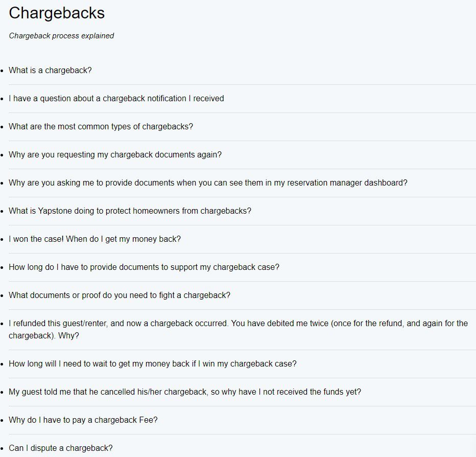Image resolution: width=476 pixels, height=457 pixels.
Task: Open the reservation manager dashboard documents question
Action: coord(208,183)
